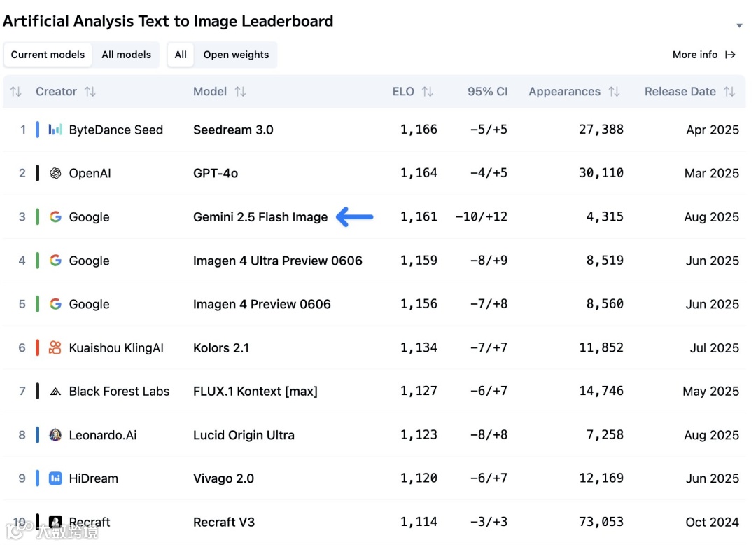
Task: Click the Seedream 3.0 model name
Action: [x=233, y=130]
